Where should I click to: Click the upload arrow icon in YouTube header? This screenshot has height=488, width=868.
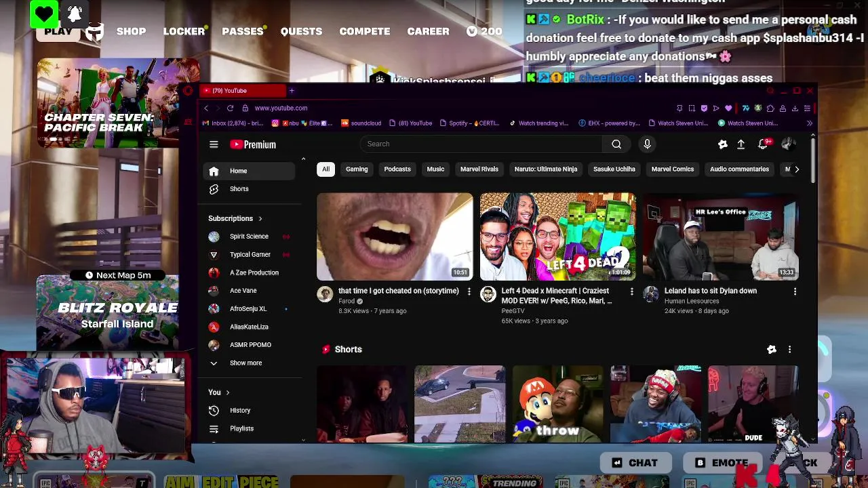[x=741, y=144]
